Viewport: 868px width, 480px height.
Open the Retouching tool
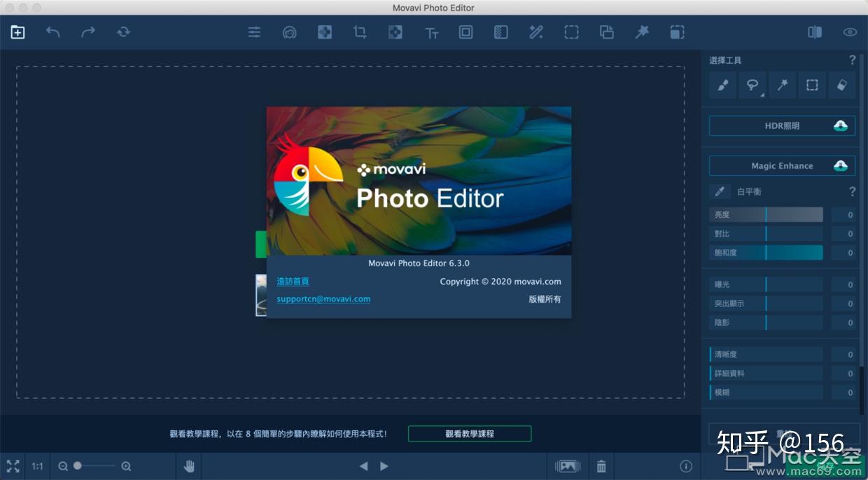coord(289,32)
